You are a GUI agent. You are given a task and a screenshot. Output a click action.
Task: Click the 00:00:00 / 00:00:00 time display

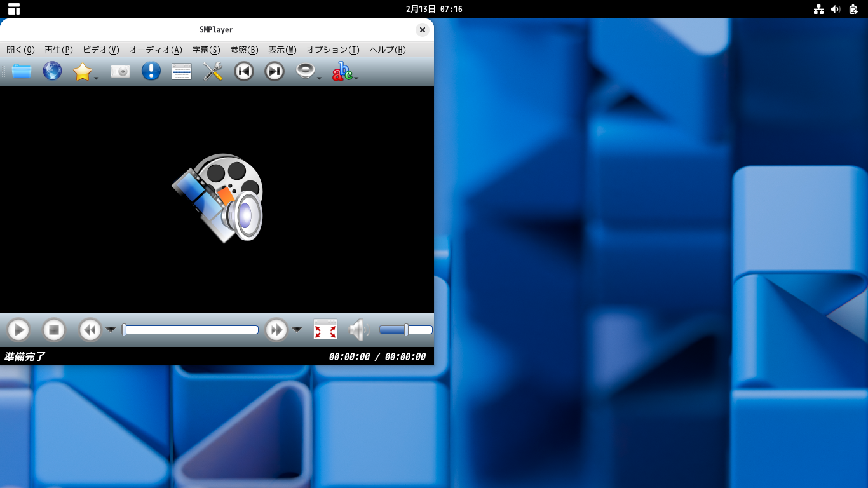point(377,357)
